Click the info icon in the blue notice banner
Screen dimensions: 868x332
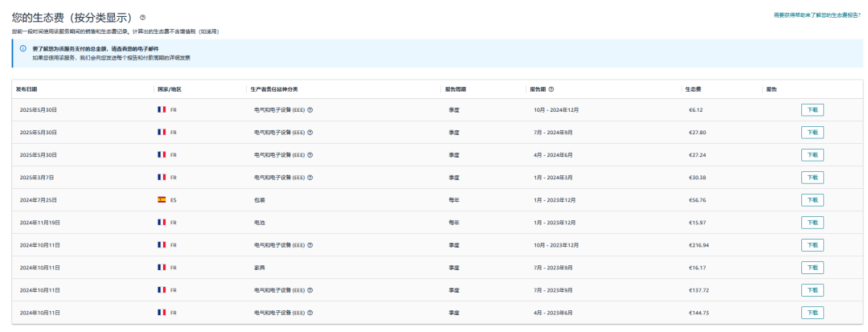tap(23, 48)
